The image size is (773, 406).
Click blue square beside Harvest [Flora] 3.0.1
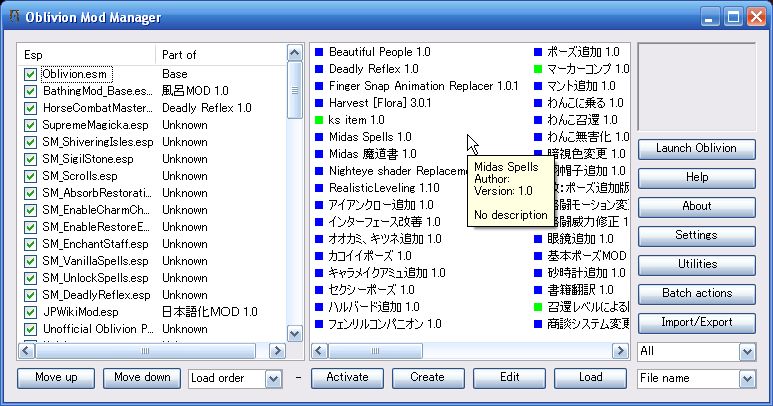click(319, 103)
